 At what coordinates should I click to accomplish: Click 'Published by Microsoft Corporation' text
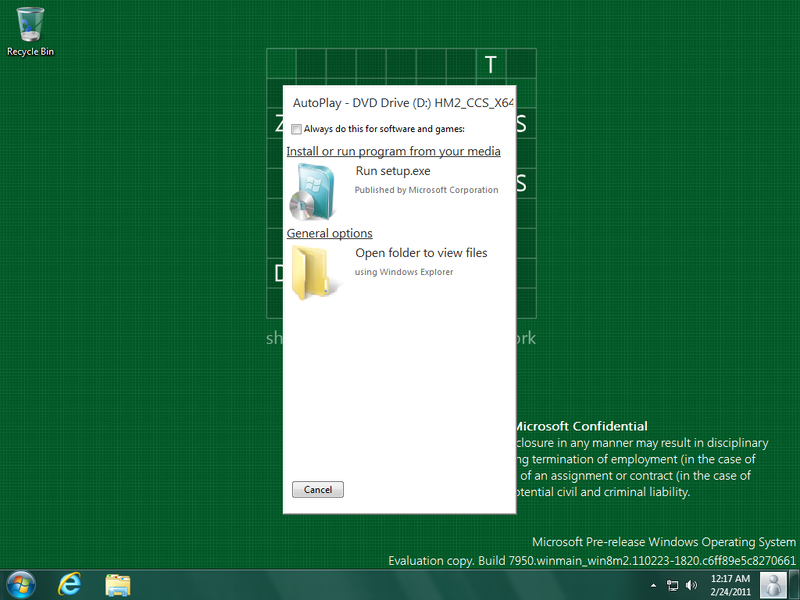click(x=427, y=190)
